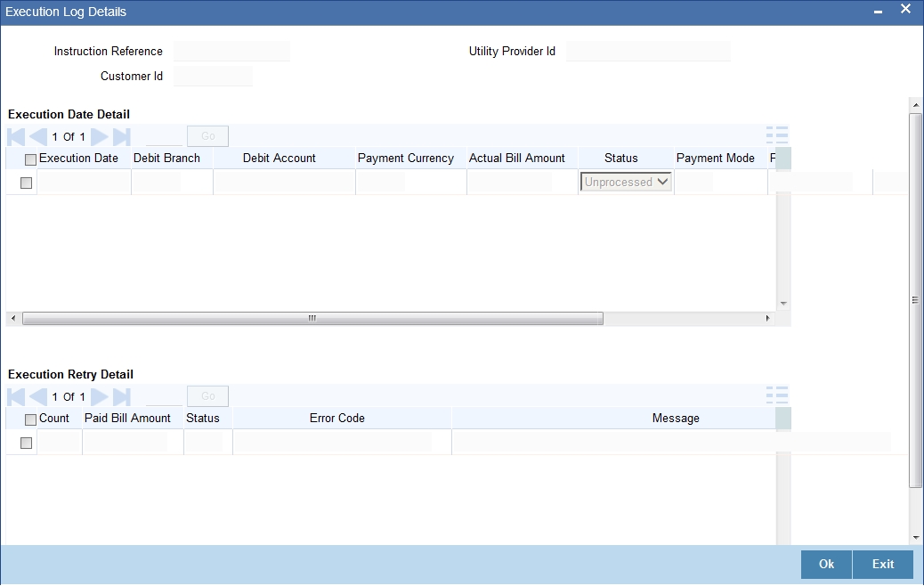This screenshot has height=586, width=924.
Task: Click the Error Code cell in retry row
Action: (333, 442)
